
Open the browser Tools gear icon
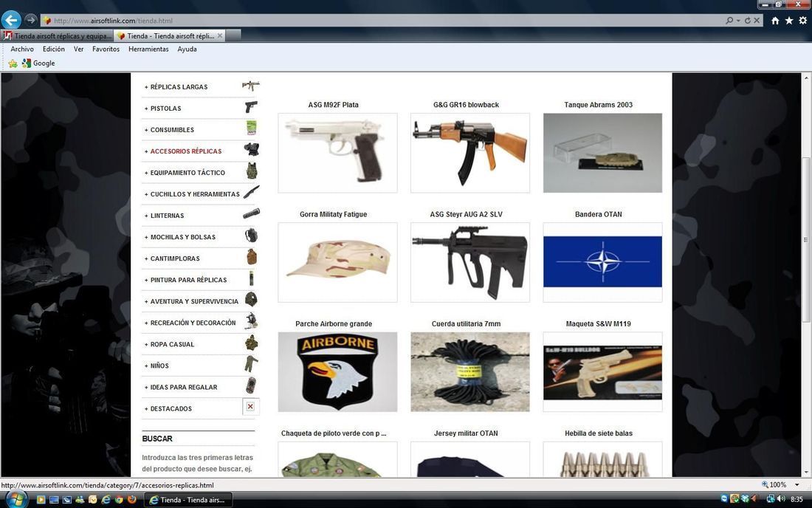[802, 21]
